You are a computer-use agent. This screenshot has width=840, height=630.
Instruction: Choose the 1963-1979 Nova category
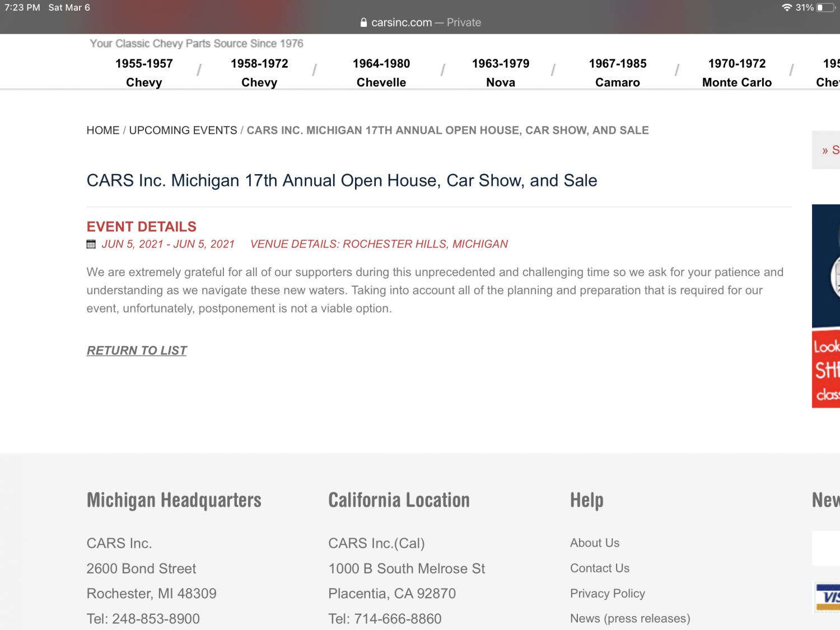point(501,73)
